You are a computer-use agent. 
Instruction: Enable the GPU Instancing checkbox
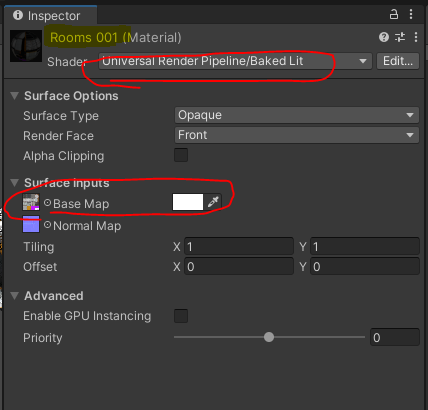181,316
